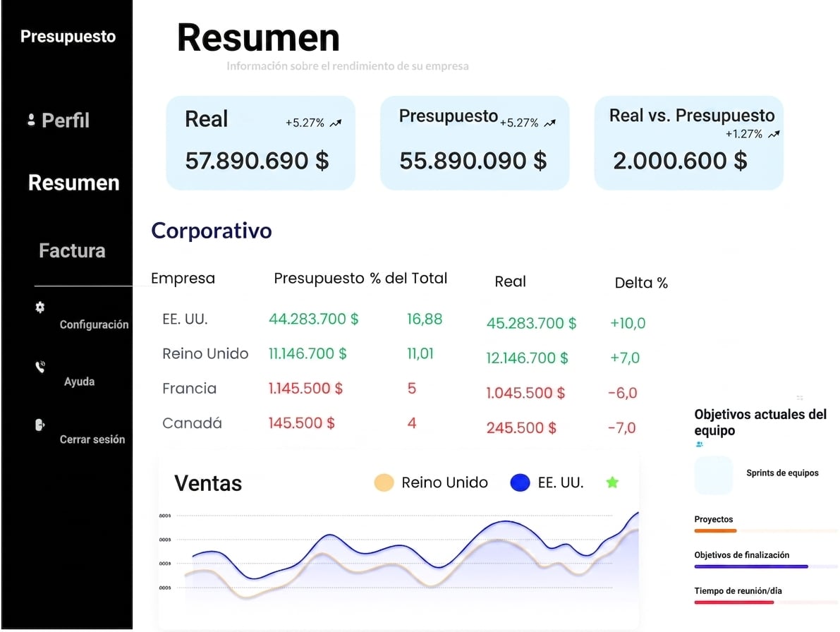Image resolution: width=840 pixels, height=632 pixels.
Task: Click the −6,0 delta cell
Action: coord(623,393)
